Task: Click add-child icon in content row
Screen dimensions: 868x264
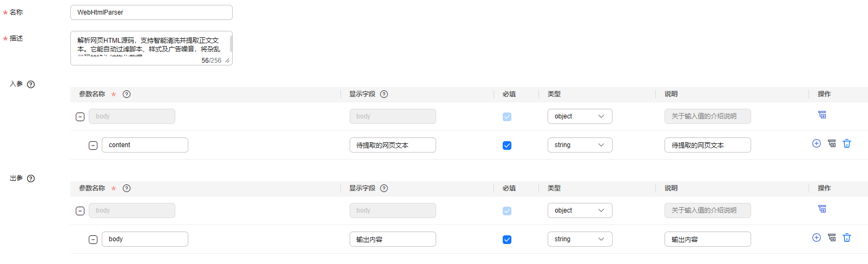Action: point(832,143)
